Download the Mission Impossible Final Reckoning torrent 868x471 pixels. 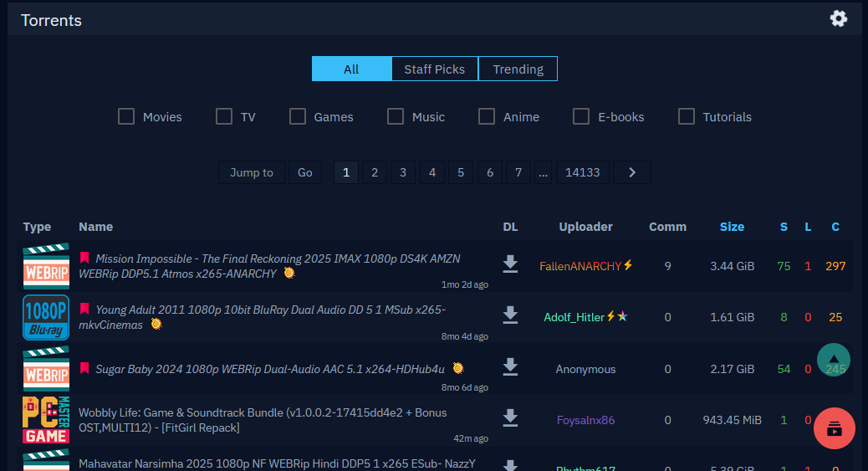510,265
